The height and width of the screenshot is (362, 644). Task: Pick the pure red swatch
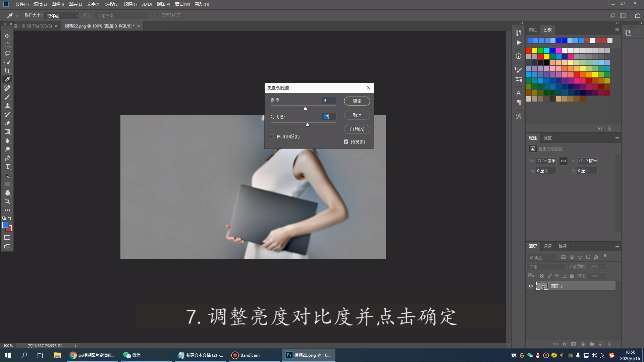(529, 51)
